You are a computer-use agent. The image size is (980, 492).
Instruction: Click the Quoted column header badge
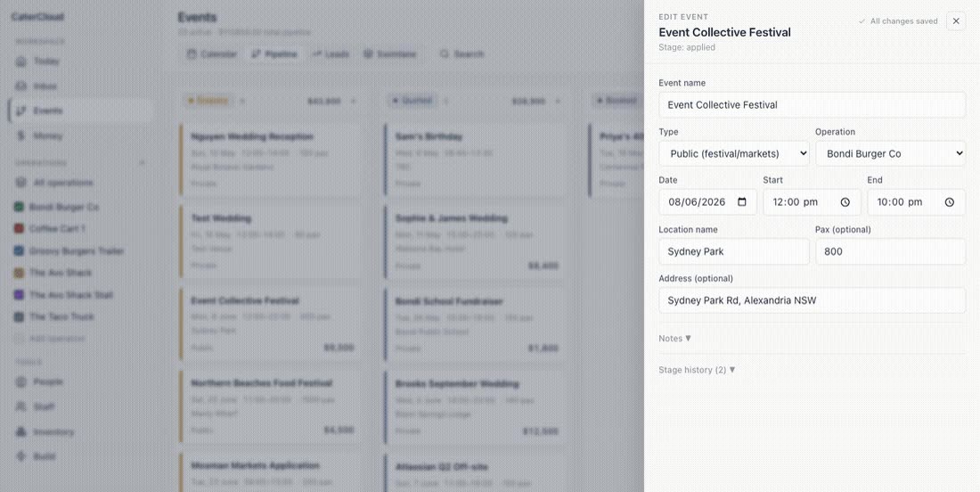click(x=412, y=101)
